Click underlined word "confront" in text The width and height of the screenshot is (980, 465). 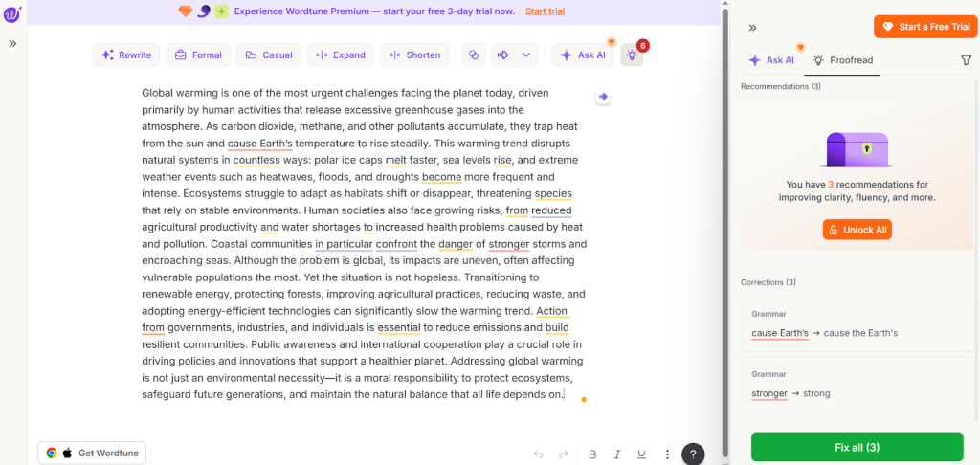396,244
